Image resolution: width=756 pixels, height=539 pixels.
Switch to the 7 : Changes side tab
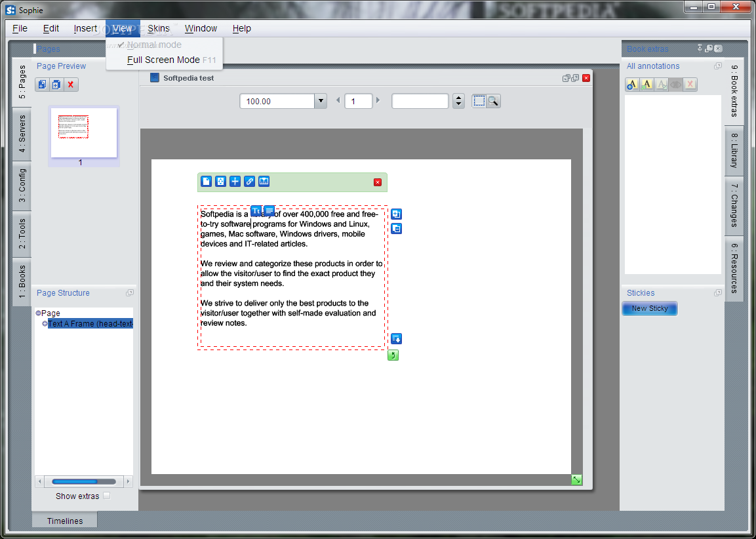click(x=734, y=205)
